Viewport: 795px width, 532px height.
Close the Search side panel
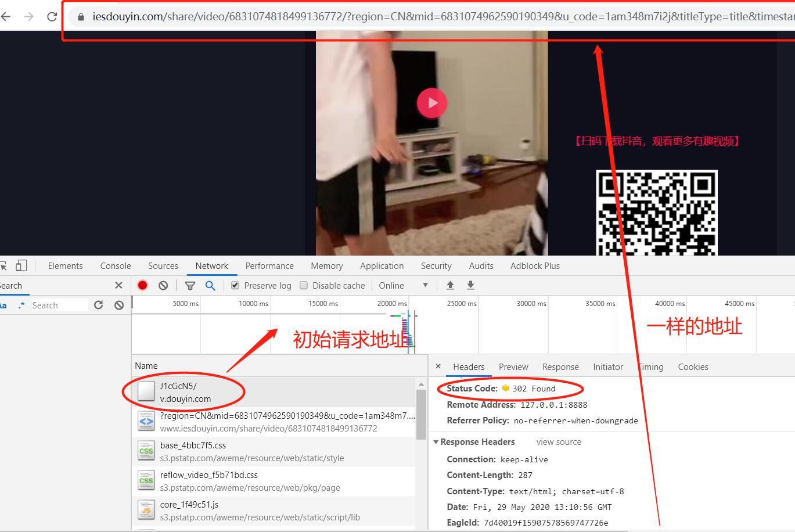tap(118, 285)
